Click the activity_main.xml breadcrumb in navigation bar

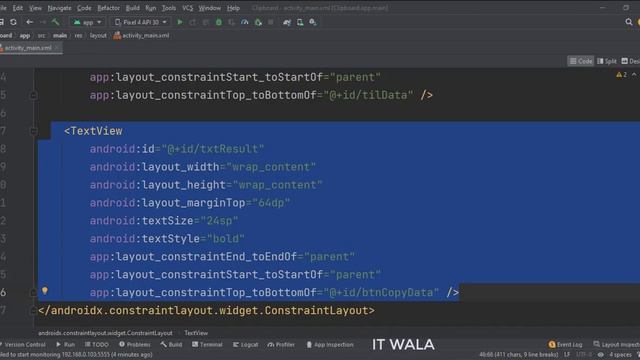[x=141, y=36]
